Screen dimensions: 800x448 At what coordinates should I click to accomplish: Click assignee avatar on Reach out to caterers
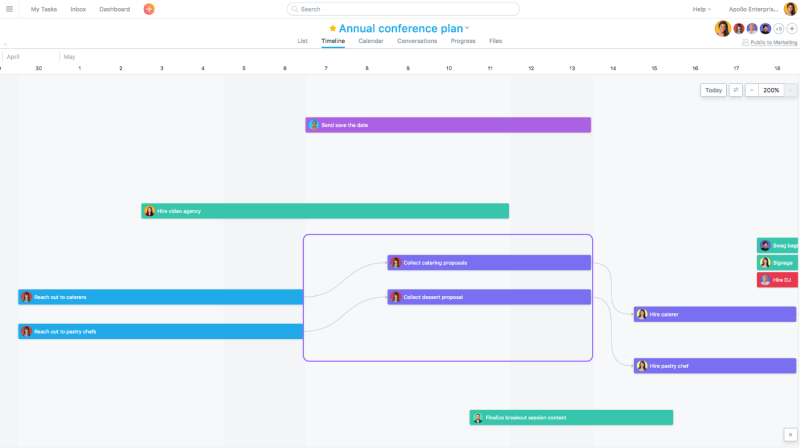27,297
